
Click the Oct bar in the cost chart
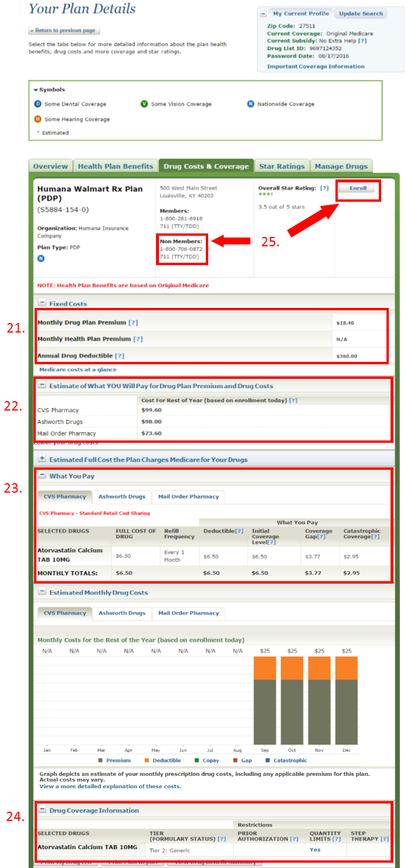[292, 701]
